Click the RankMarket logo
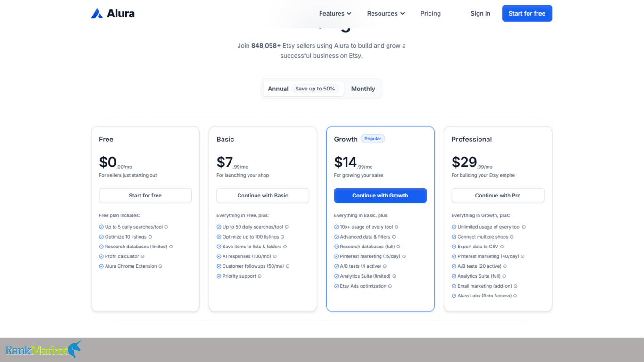 coord(43,350)
